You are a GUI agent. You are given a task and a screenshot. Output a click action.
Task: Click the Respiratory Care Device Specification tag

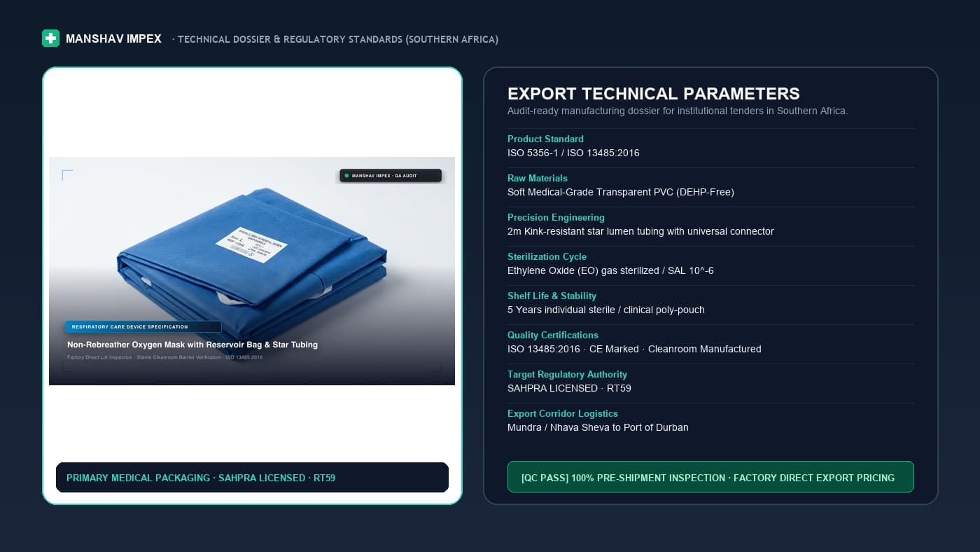143,326
